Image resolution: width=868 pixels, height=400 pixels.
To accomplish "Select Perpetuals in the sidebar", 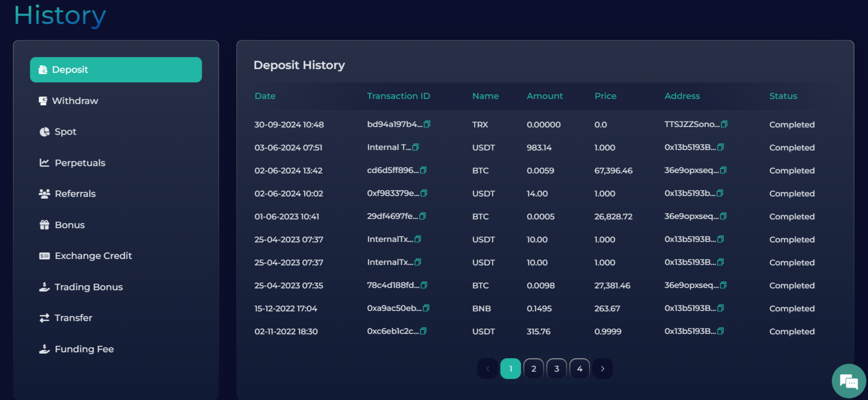I will tap(80, 163).
